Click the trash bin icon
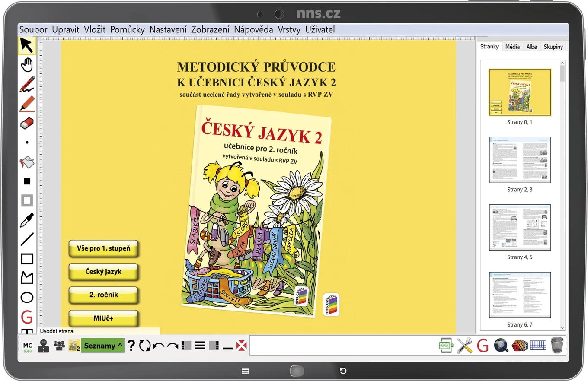 pyautogui.click(x=558, y=346)
